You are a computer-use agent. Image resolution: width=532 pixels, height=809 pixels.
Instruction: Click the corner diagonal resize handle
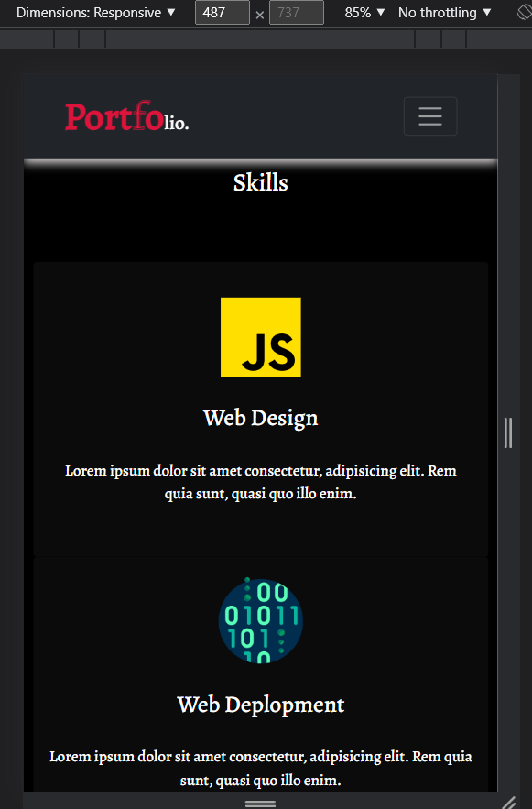[x=509, y=802]
